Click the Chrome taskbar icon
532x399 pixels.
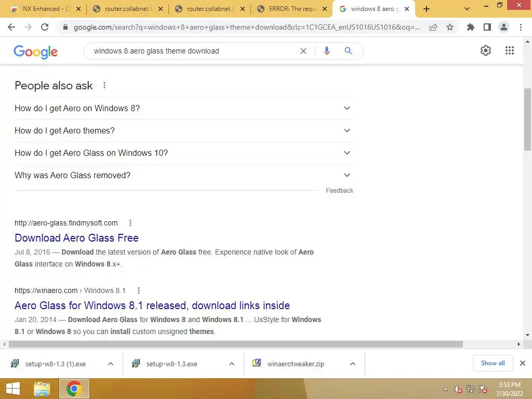(74, 389)
